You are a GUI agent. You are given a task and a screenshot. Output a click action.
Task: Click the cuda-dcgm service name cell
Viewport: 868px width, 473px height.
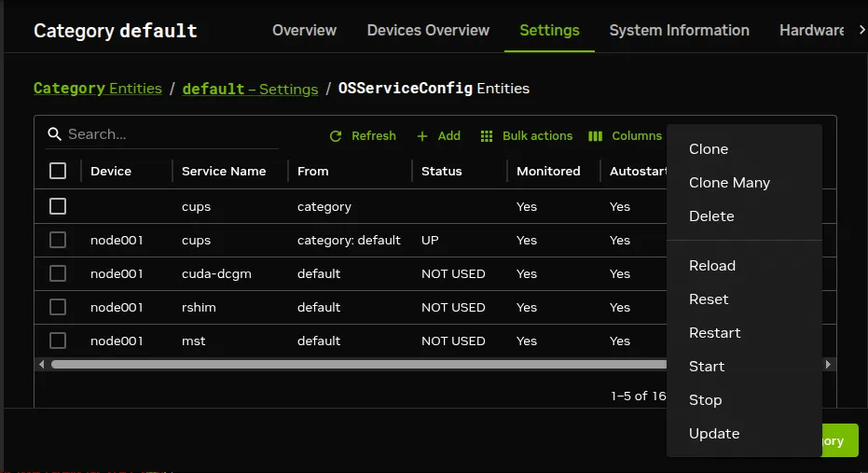pos(216,273)
